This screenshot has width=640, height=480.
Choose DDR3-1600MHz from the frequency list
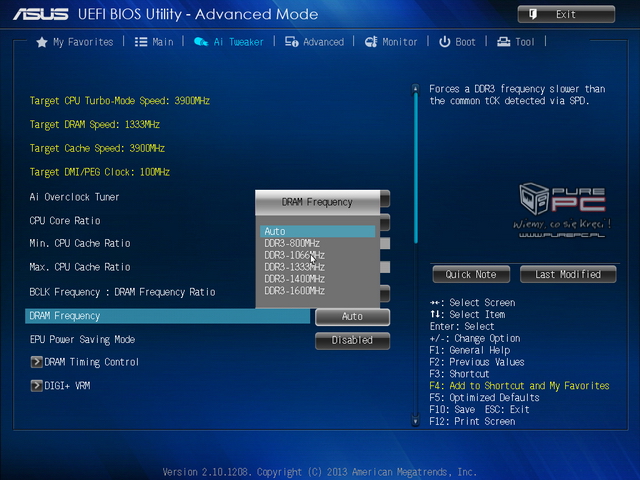tap(295, 291)
